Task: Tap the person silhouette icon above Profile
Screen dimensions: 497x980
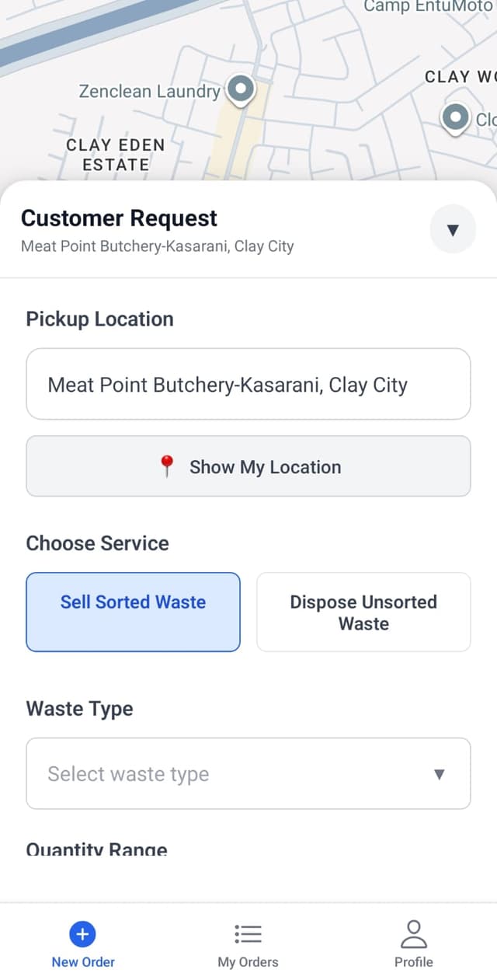Action: click(x=414, y=934)
